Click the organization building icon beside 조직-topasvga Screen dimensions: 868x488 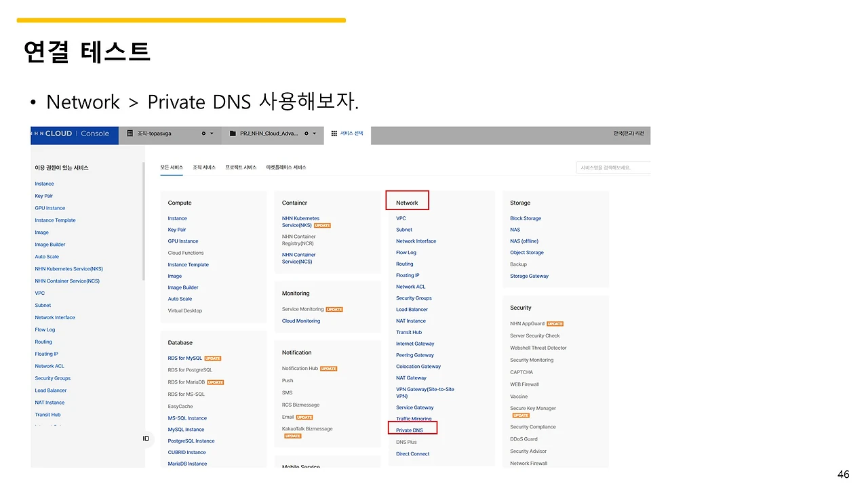(129, 134)
